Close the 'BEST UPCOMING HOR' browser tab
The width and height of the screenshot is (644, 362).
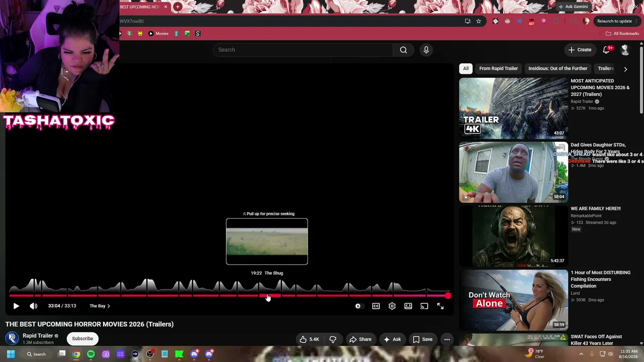click(166, 7)
